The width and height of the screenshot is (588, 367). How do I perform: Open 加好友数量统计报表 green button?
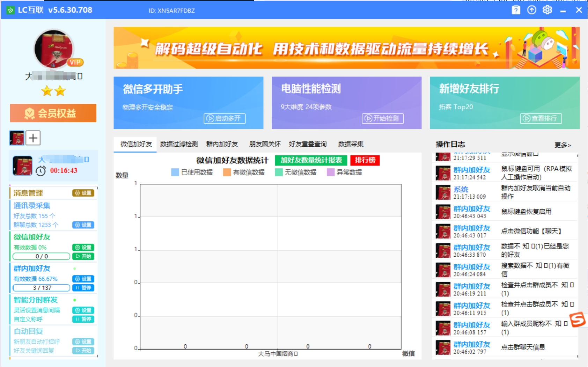pyautogui.click(x=311, y=160)
